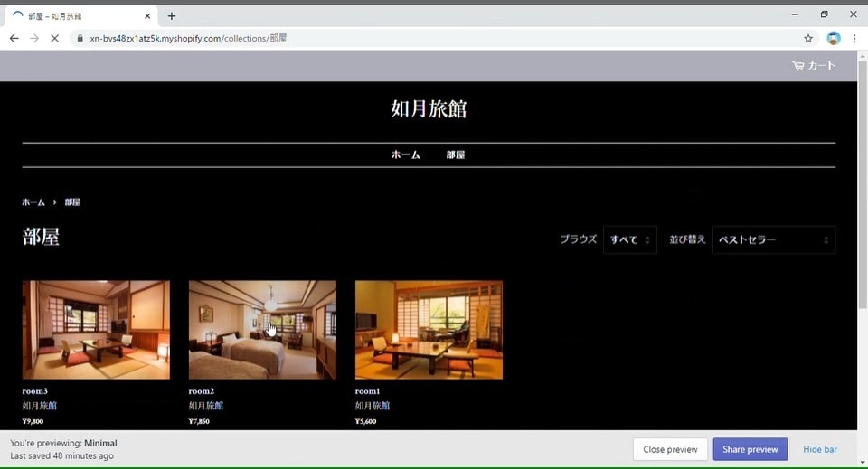Image resolution: width=868 pixels, height=469 pixels.
Task: Select ホーム in the navigation menu
Action: click(x=405, y=155)
